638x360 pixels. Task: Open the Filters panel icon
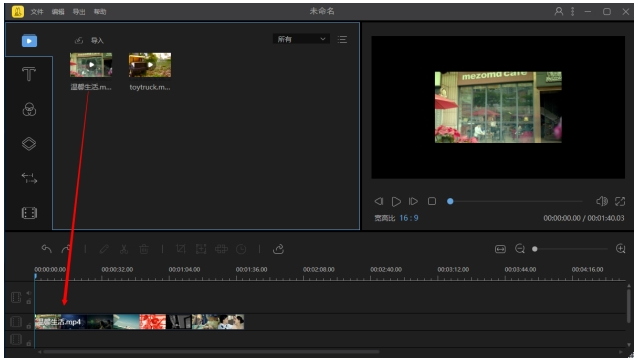pyautogui.click(x=29, y=109)
